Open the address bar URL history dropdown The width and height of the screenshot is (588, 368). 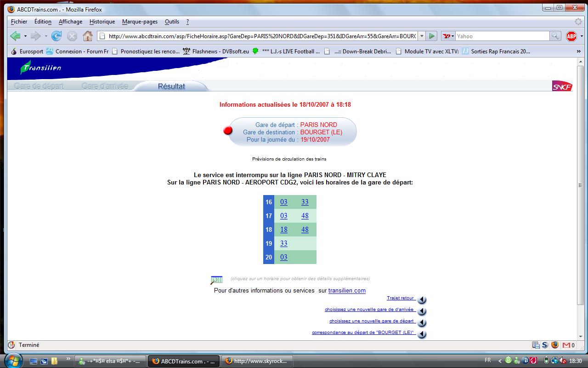click(421, 36)
